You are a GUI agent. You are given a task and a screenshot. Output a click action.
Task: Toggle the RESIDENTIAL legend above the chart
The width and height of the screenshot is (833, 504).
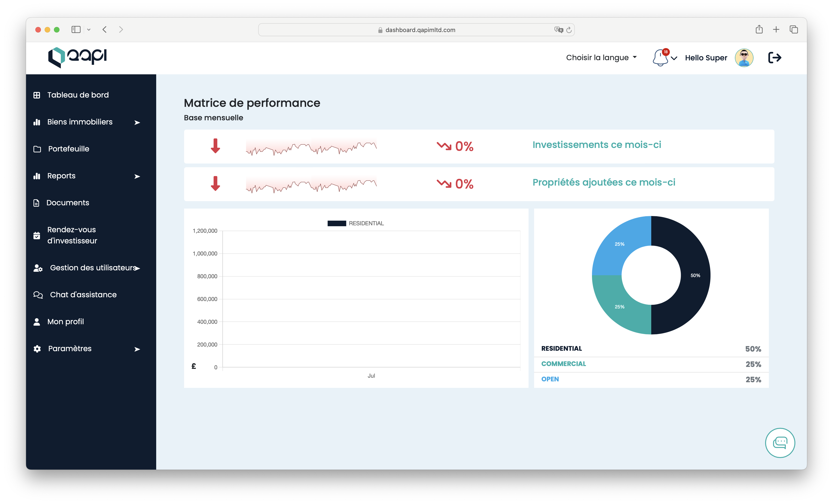pos(356,223)
